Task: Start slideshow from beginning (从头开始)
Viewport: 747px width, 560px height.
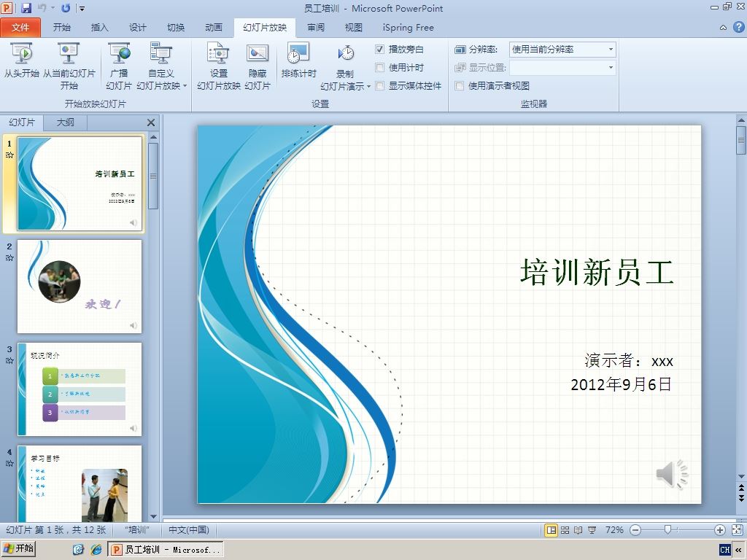Action: [x=21, y=61]
